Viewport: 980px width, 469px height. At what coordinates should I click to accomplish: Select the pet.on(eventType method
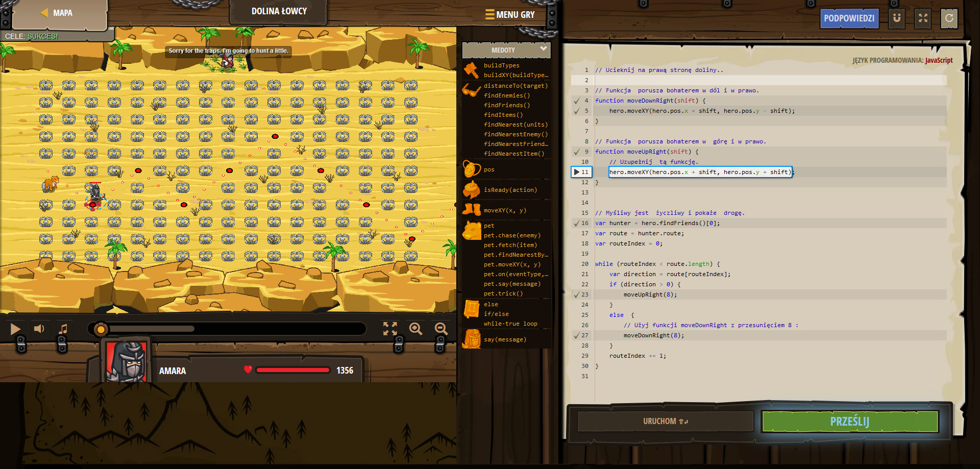coord(516,274)
